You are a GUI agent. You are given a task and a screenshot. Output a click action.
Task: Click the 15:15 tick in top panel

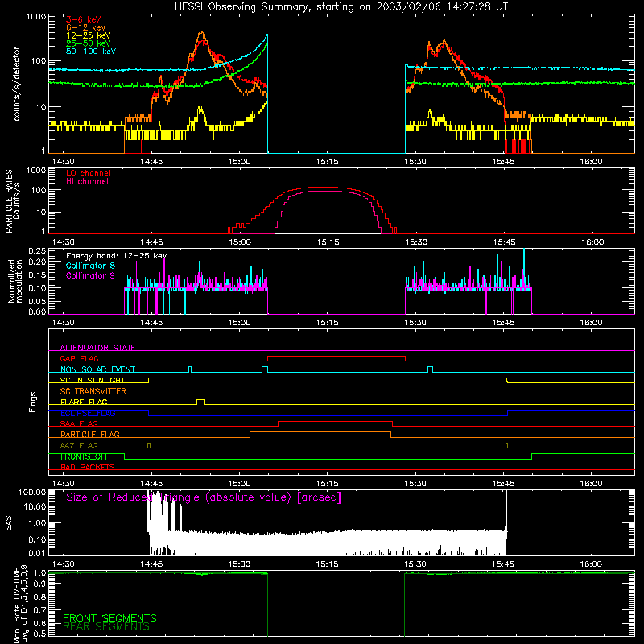coord(328,162)
